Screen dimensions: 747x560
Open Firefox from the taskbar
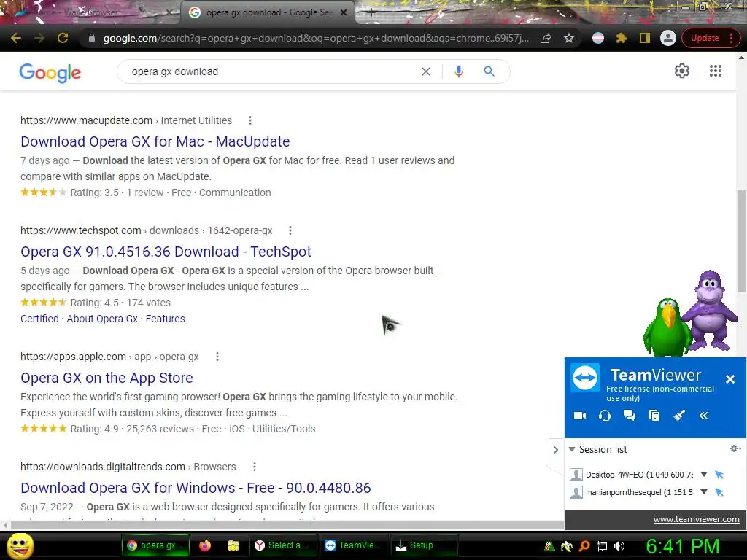pyautogui.click(x=205, y=545)
